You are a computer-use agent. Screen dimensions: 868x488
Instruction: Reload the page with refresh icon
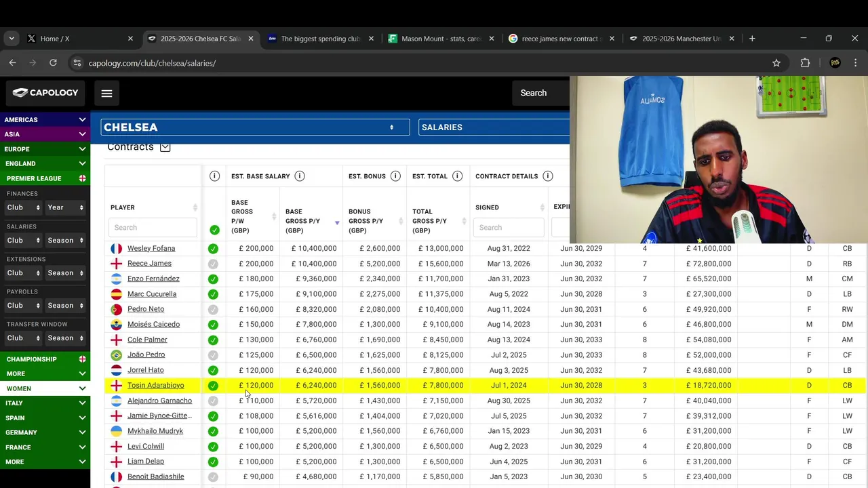(x=53, y=62)
